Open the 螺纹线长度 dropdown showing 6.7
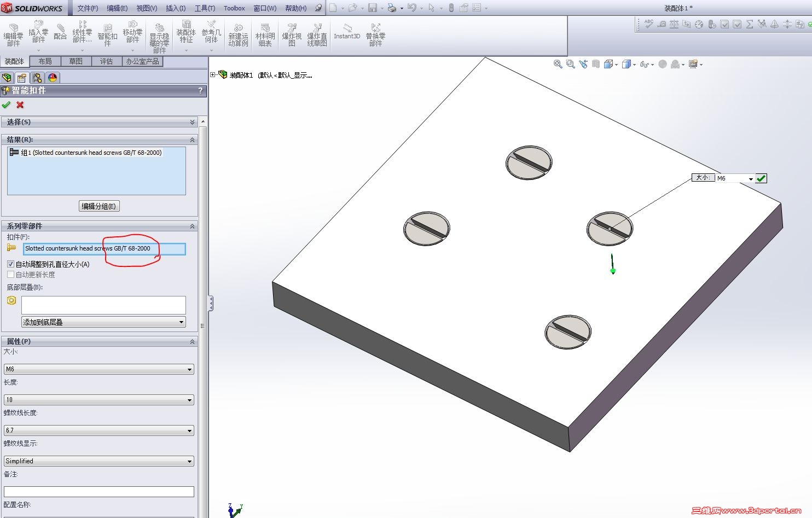The image size is (812, 518). [x=99, y=430]
